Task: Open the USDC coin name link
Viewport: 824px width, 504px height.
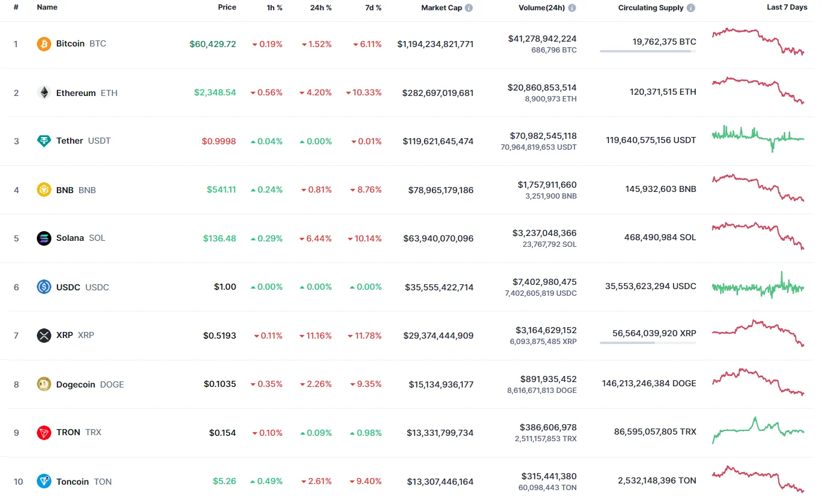Action: coord(68,287)
